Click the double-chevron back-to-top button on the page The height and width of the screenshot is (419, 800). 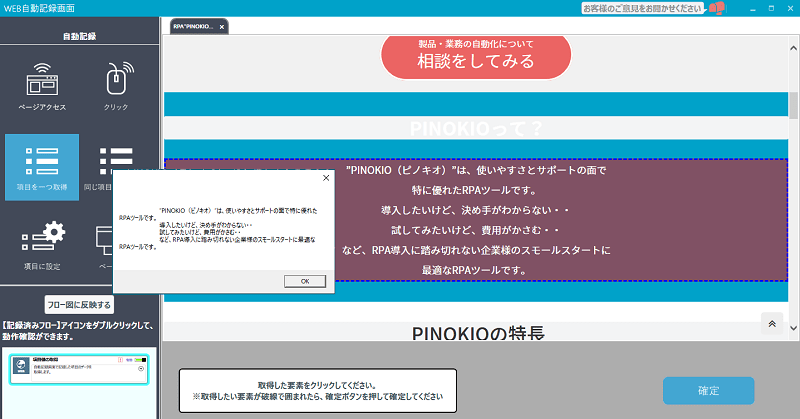point(772,324)
